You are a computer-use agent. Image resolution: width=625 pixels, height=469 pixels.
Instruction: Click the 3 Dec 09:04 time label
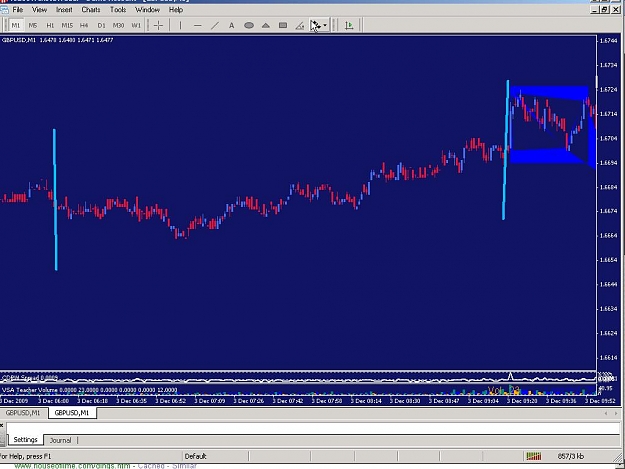[483, 401]
